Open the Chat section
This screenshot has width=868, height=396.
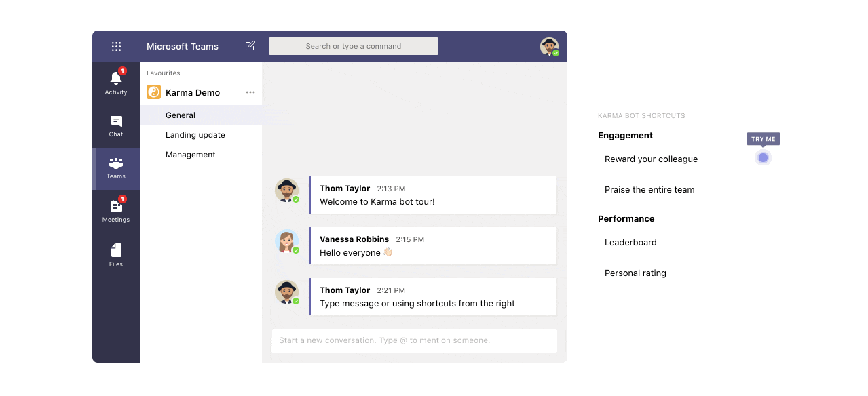(116, 125)
